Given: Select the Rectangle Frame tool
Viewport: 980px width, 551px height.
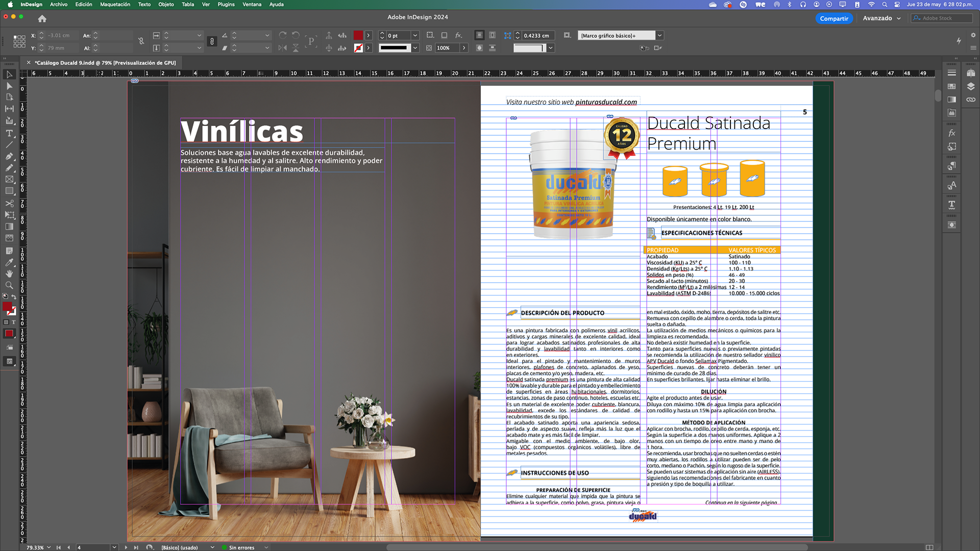Looking at the screenshot, I should click(9, 179).
